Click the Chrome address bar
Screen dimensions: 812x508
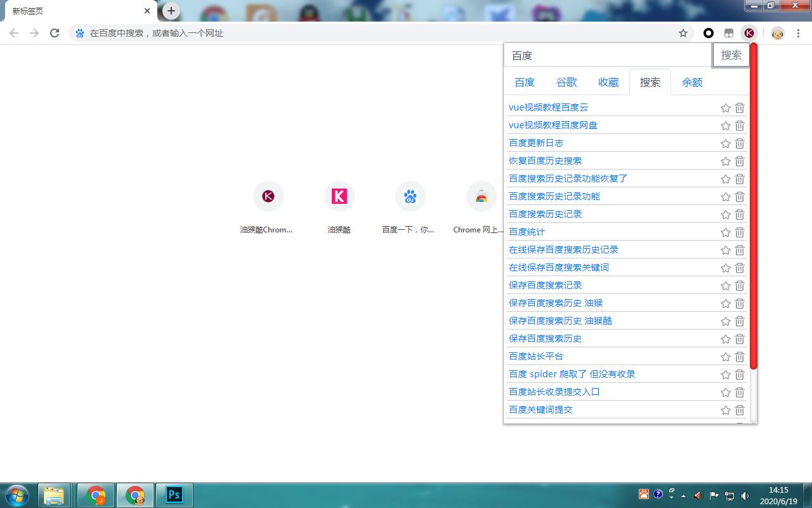point(374,33)
